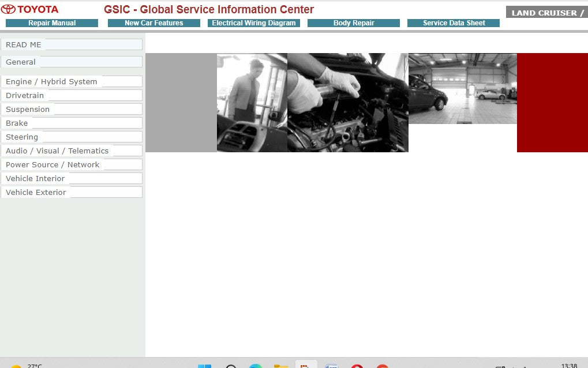Screen dimensions: 588x368
Task: Select the Body Repair tab
Action: 354,23
